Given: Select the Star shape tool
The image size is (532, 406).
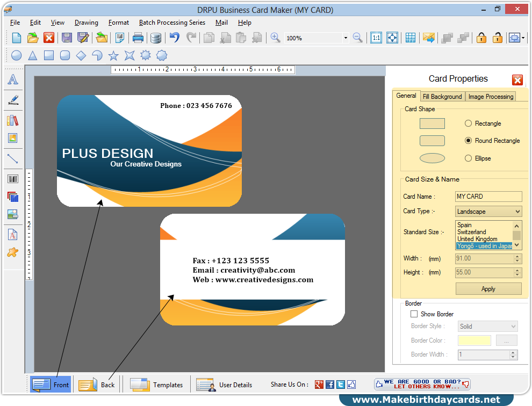Looking at the screenshot, I should pyautogui.click(x=113, y=55).
